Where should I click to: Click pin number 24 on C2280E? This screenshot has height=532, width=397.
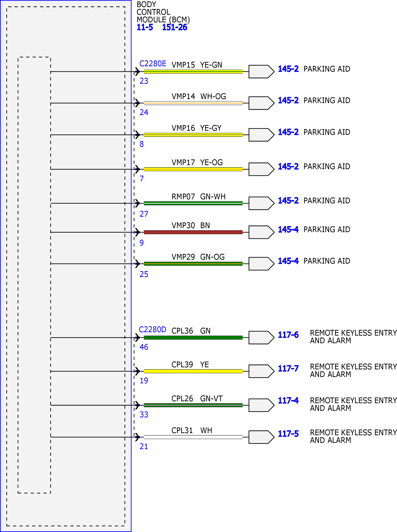144,112
